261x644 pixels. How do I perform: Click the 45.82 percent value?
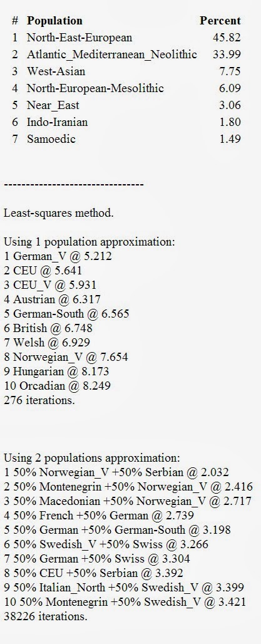(x=227, y=38)
